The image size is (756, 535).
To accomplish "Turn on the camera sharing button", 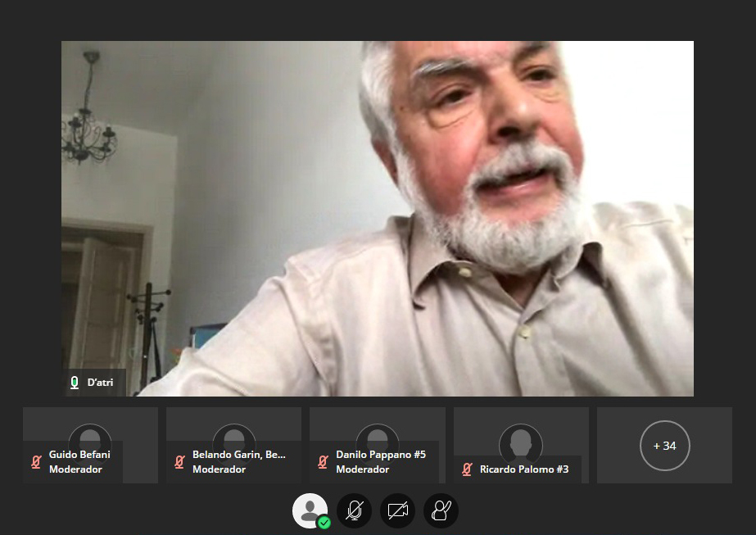I will click(x=397, y=511).
